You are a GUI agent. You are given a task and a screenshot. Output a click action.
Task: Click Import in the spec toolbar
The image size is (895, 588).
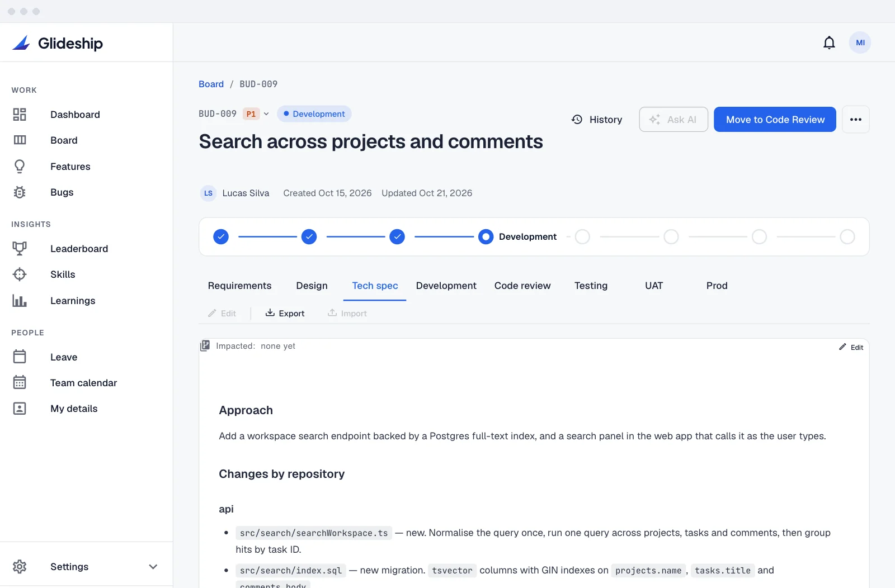347,314
